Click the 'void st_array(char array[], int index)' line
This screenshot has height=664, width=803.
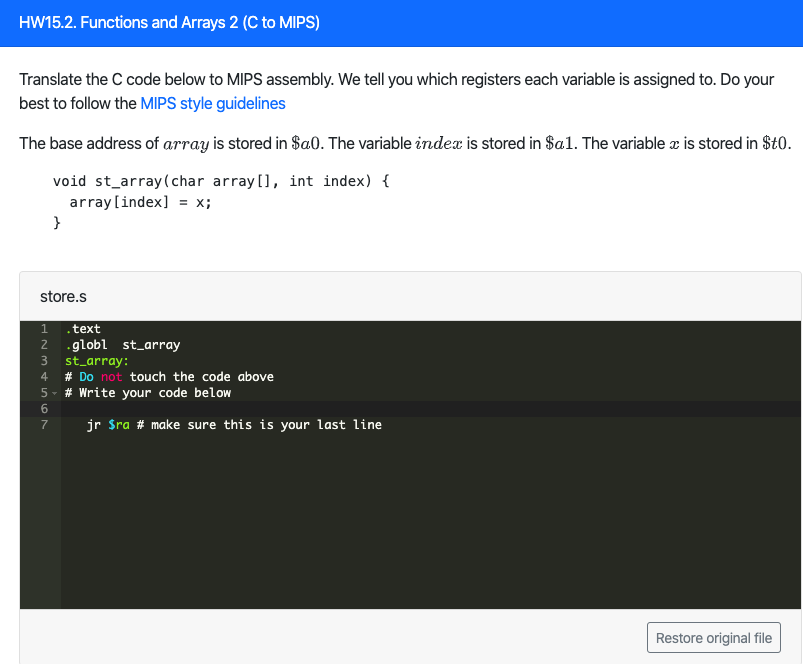tap(221, 181)
